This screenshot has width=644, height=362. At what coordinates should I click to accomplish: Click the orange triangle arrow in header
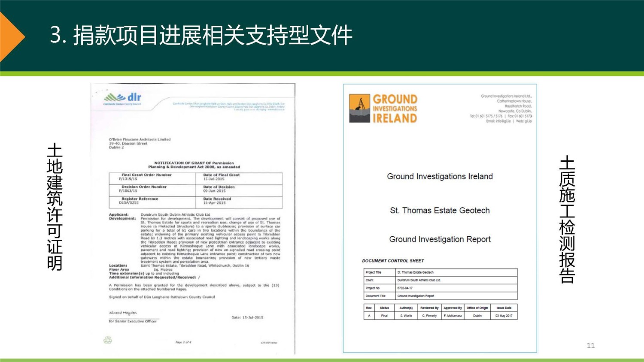click(12, 37)
